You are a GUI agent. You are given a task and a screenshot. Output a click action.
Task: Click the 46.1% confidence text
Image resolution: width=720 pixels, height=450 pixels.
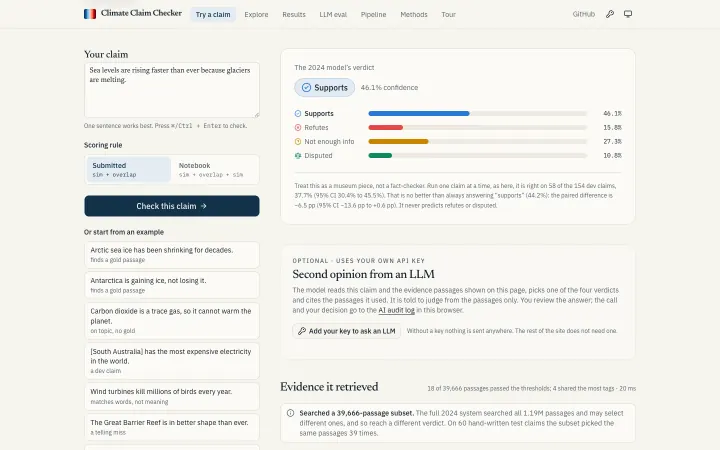tap(389, 88)
